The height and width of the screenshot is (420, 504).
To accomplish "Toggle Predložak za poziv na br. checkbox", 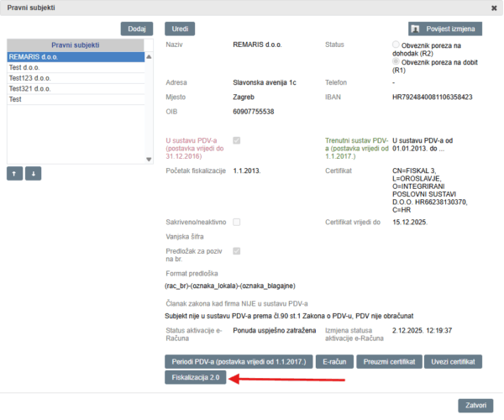I will [237, 250].
